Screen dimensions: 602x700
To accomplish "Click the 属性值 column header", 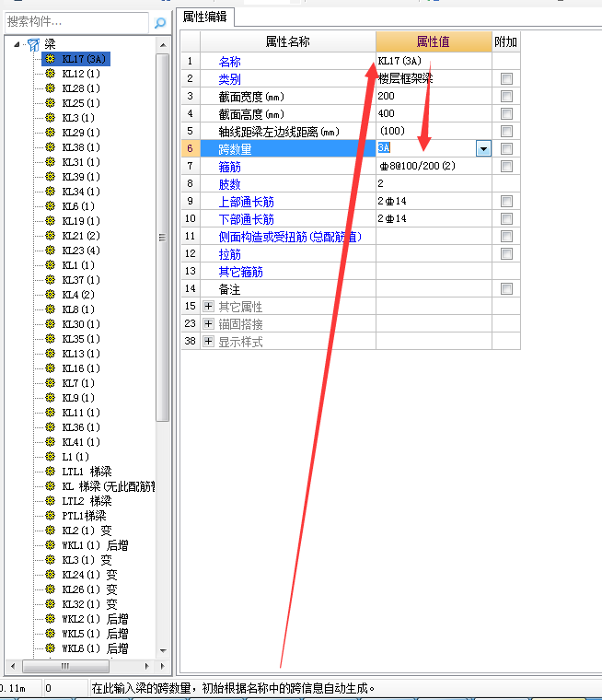I will [434, 42].
